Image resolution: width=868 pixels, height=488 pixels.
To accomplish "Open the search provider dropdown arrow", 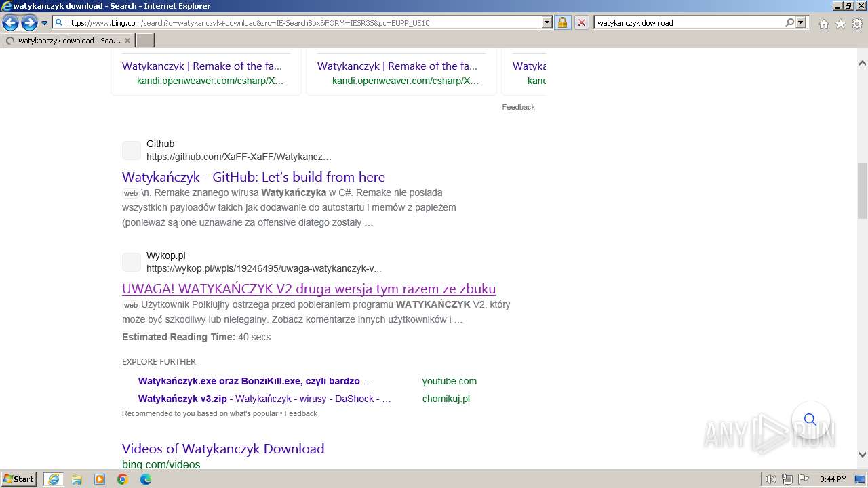I will point(801,22).
